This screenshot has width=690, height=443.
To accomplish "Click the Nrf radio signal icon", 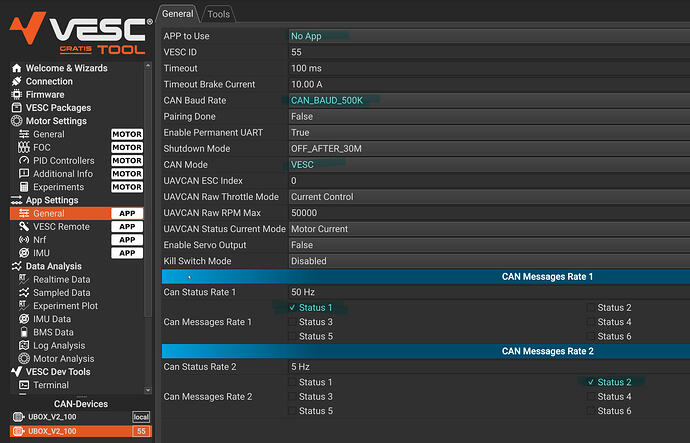I will coord(24,240).
